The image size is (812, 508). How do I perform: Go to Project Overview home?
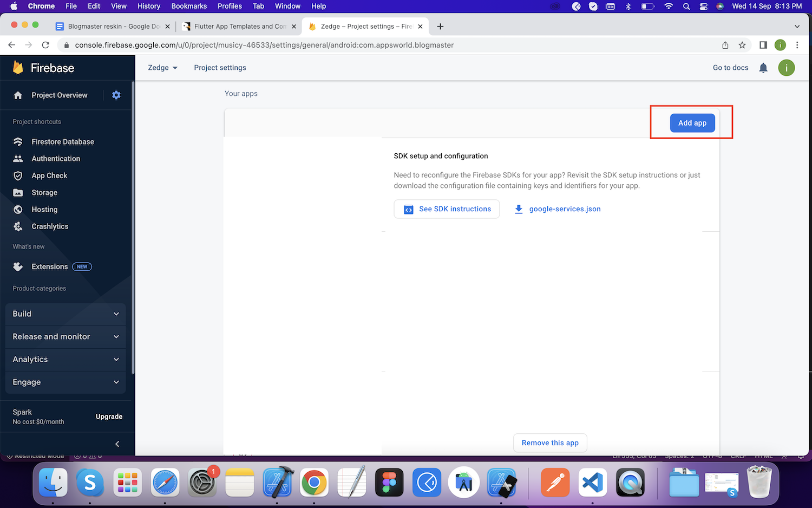[x=59, y=95]
